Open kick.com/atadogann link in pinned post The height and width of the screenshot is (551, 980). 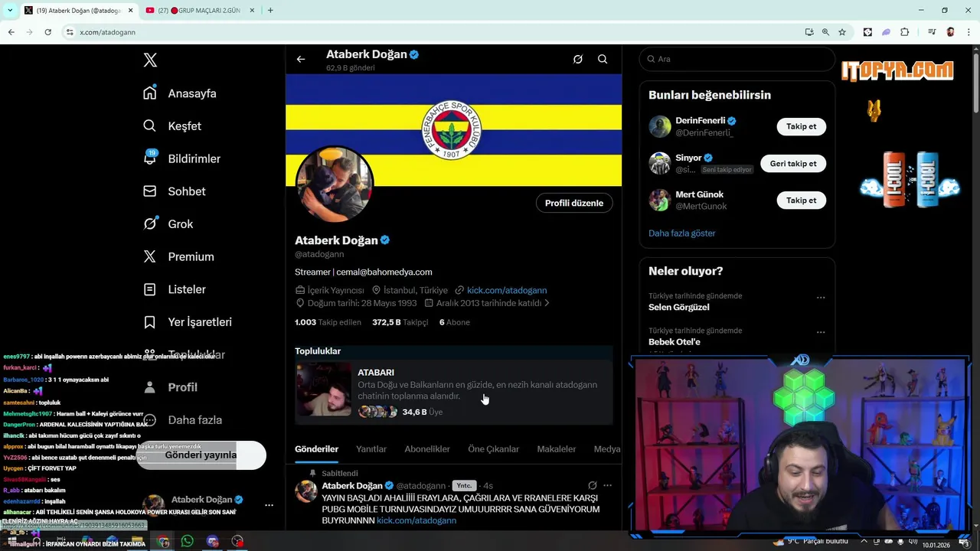click(x=416, y=520)
